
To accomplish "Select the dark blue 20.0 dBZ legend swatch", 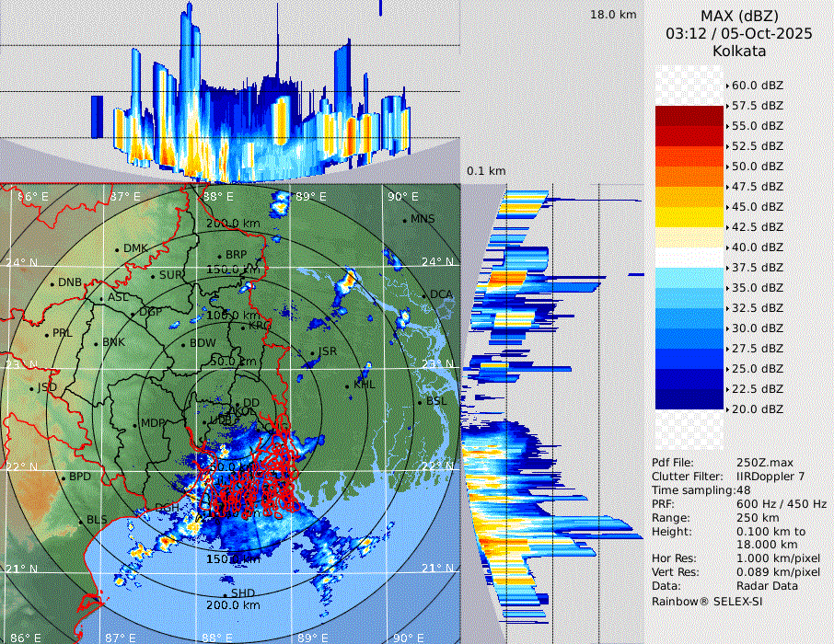I will (689, 399).
